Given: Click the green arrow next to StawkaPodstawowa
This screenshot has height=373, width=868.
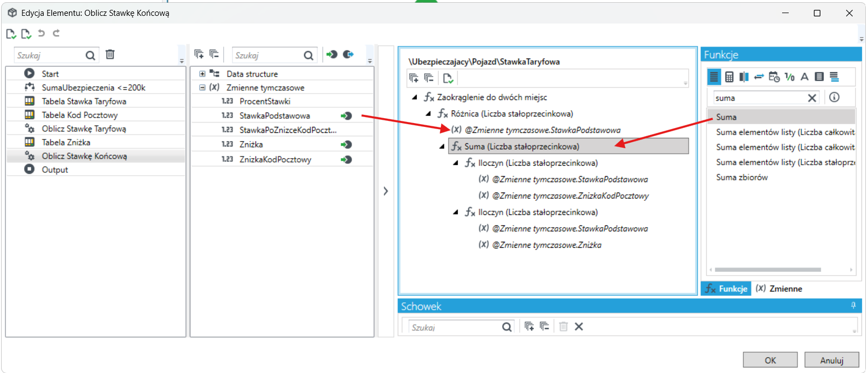Looking at the screenshot, I should tap(346, 116).
